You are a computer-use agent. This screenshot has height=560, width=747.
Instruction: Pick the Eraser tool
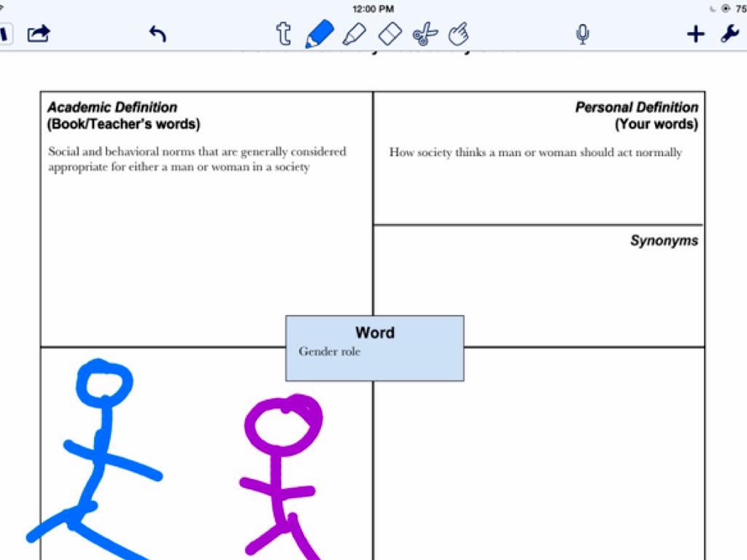pos(390,34)
